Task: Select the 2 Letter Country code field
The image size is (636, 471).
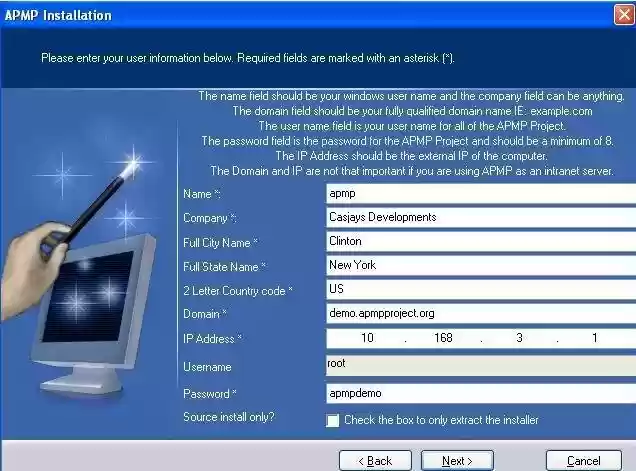Action: pyautogui.click(x=481, y=289)
